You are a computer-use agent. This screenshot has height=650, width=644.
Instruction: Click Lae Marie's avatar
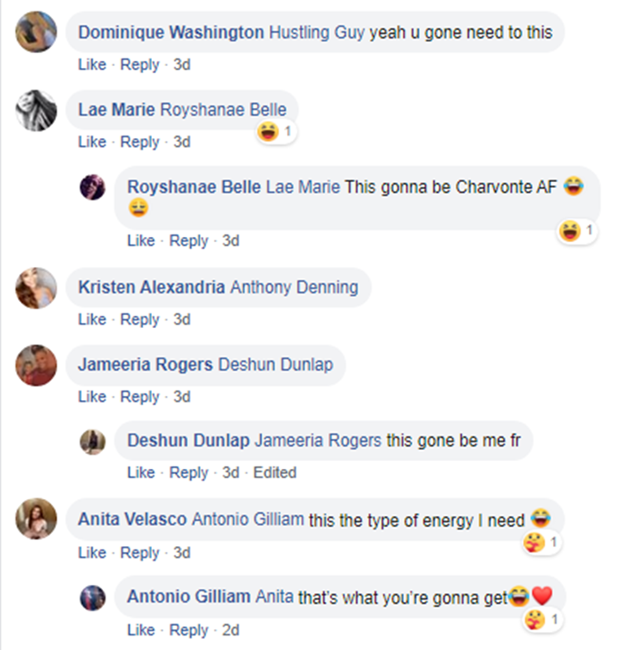(36, 110)
